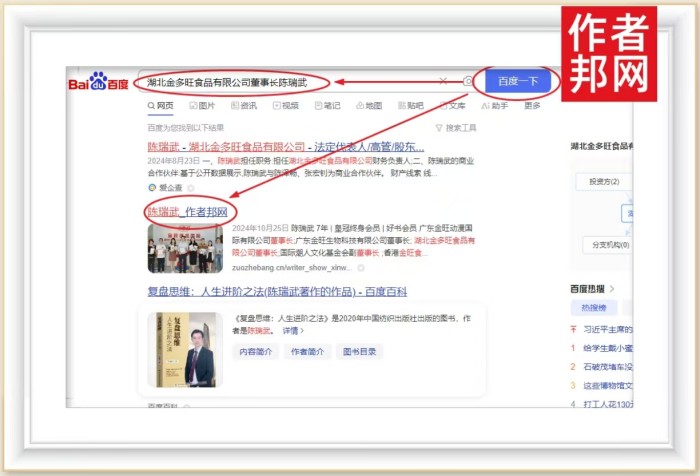Switch to the 图片 tab
The image size is (700, 476).
click(x=201, y=105)
